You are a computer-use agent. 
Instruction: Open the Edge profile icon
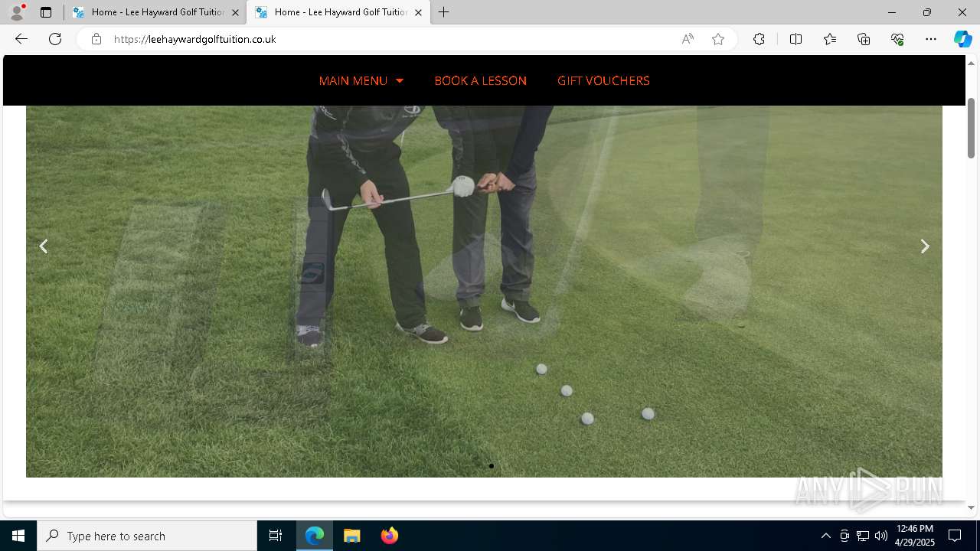coord(17,12)
